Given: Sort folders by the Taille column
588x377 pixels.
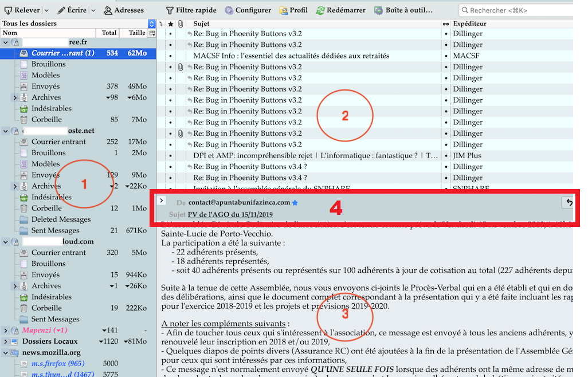Looking at the screenshot, I should [x=134, y=33].
